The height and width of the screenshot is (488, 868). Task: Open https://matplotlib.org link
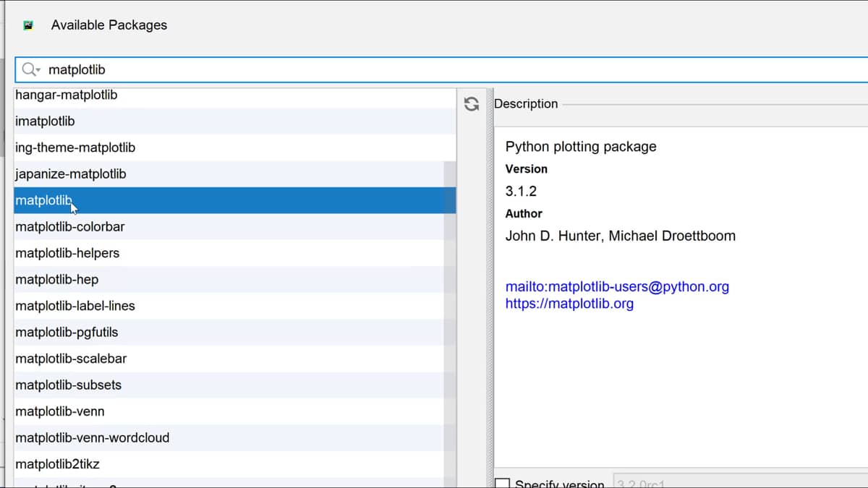(569, 304)
